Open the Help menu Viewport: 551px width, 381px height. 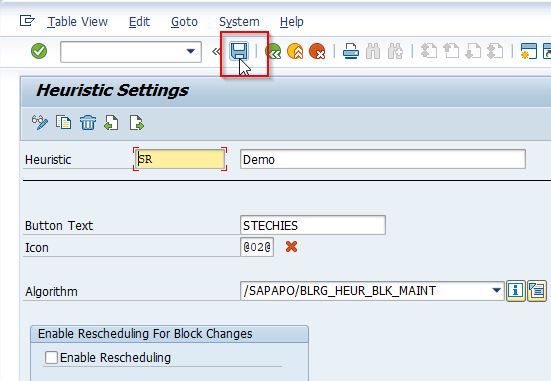tap(292, 22)
